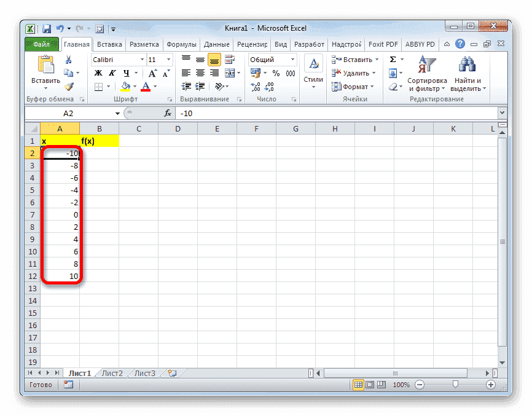The height and width of the screenshot is (416, 532).
Task: Open the Calibri font name dropdown
Action: click(x=142, y=60)
